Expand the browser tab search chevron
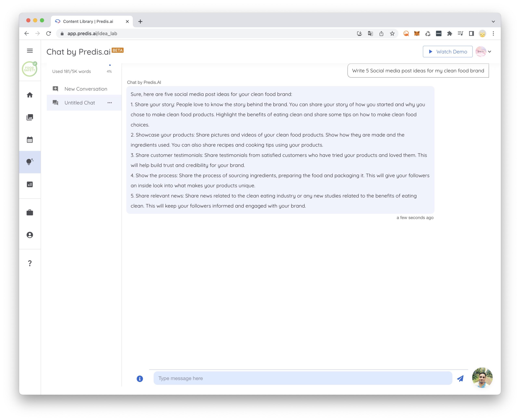This screenshot has height=420, width=520. pyautogui.click(x=493, y=22)
